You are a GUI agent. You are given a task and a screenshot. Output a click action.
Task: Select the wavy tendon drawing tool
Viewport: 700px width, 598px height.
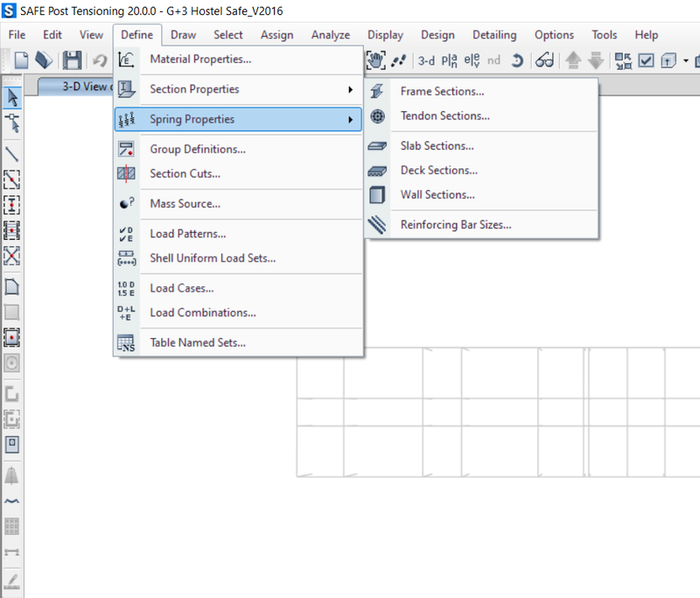click(x=12, y=501)
